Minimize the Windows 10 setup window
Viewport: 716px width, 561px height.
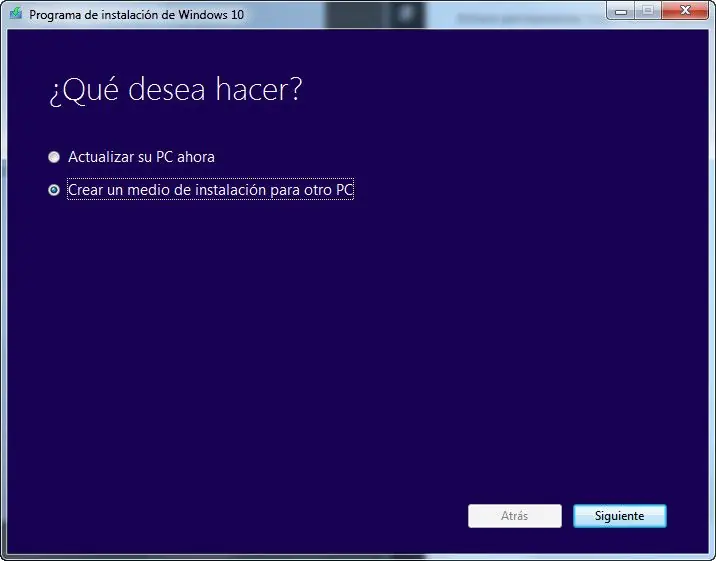pyautogui.click(x=621, y=10)
